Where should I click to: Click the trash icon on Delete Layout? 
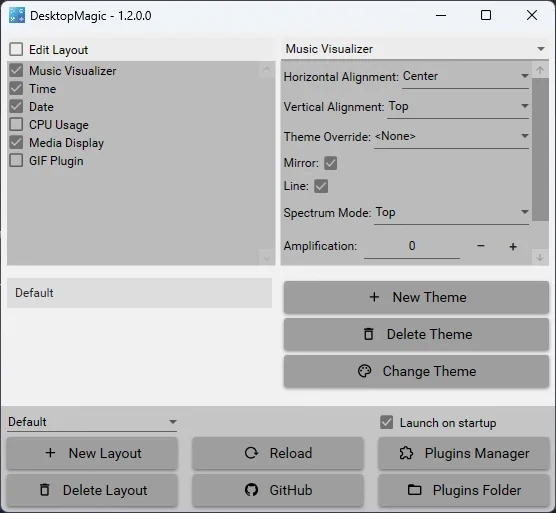pos(45,490)
